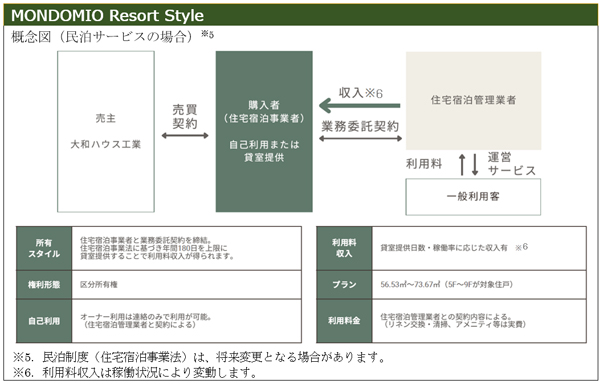Screen dimensions: 600x384
Task: Click the 自己利用 header cell
Action: click(x=44, y=321)
